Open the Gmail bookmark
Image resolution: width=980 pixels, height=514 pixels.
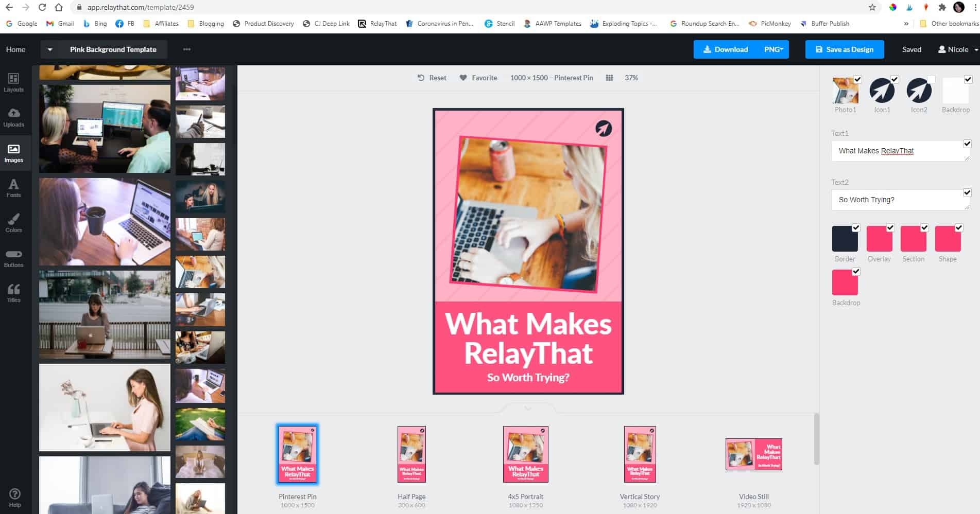(x=60, y=24)
